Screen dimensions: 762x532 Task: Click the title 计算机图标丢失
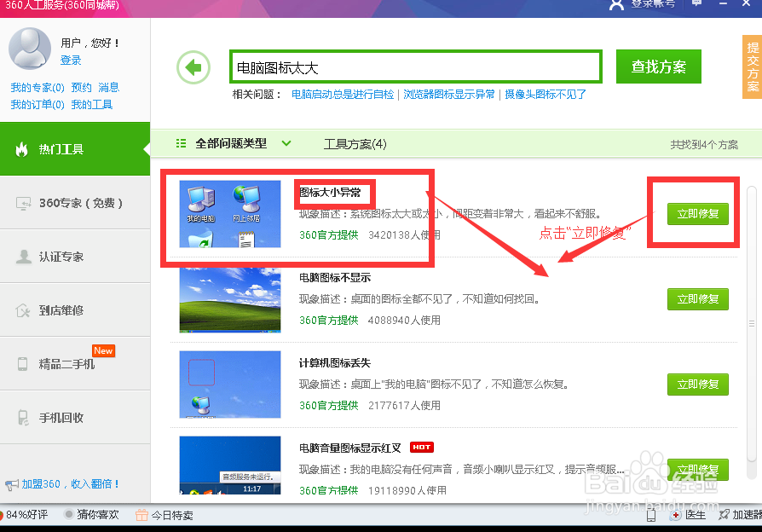point(335,363)
